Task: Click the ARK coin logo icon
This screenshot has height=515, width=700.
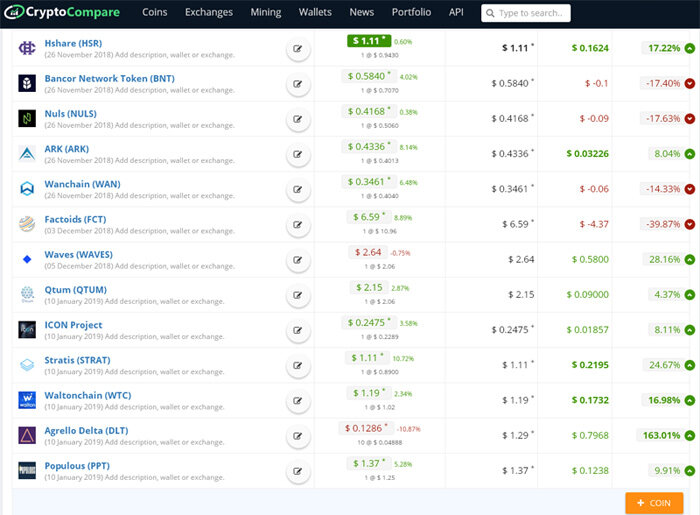Action: point(27,154)
